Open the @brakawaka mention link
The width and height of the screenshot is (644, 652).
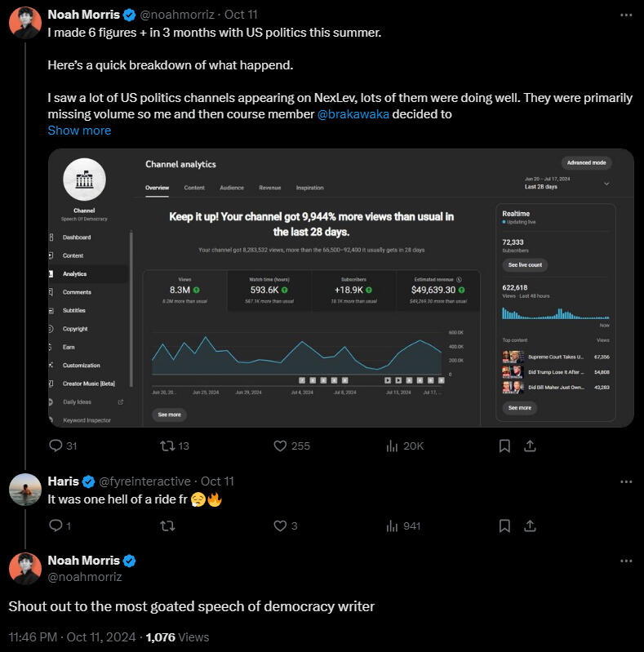click(x=353, y=114)
